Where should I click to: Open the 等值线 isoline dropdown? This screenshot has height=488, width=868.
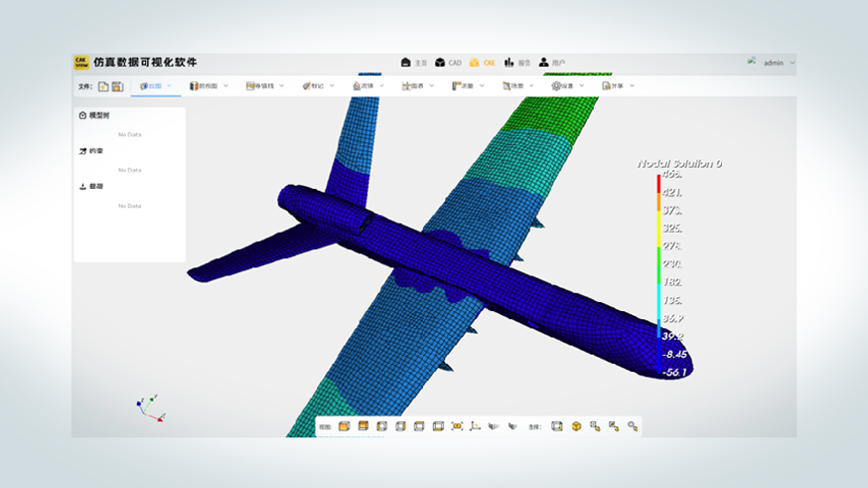266,85
